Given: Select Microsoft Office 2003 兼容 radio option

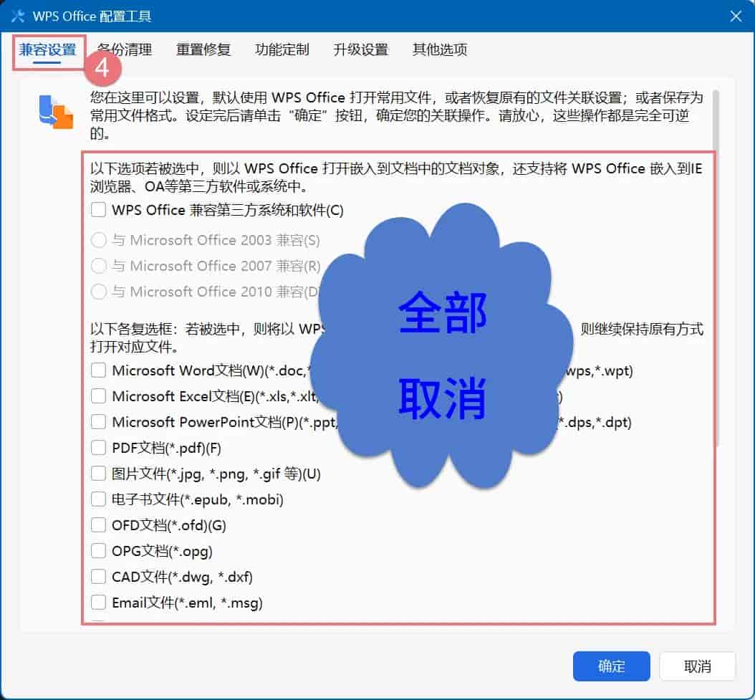Looking at the screenshot, I should [x=99, y=240].
